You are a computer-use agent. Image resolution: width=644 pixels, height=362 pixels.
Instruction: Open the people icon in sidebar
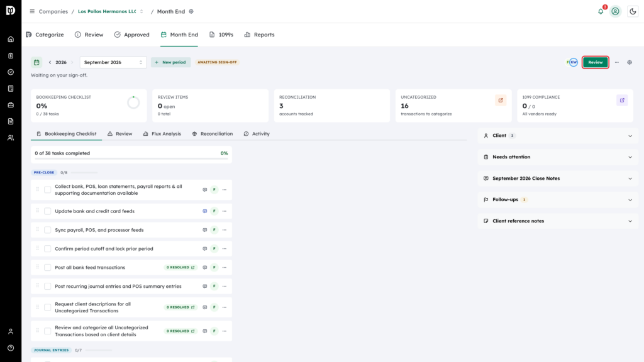11,138
